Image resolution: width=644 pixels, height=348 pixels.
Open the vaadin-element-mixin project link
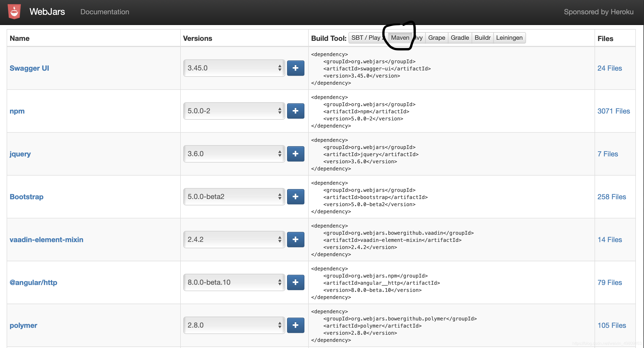click(x=46, y=240)
